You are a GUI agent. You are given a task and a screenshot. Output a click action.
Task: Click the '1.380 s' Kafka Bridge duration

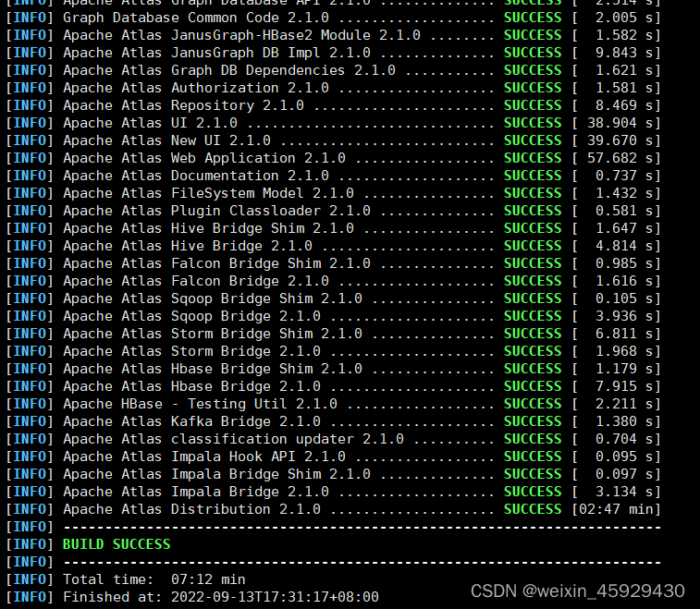(x=624, y=421)
